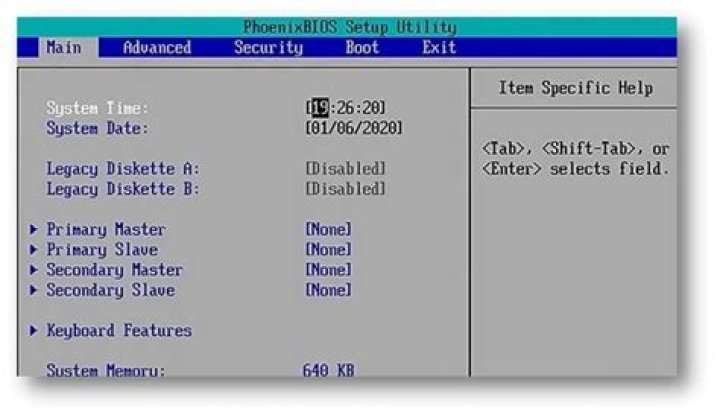Click the Primary Master [None] value

click(x=329, y=229)
